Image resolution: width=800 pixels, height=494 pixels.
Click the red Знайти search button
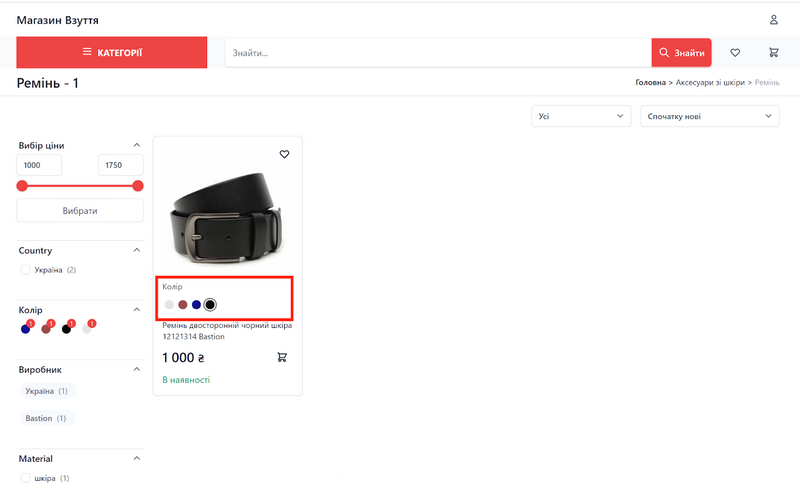point(681,53)
